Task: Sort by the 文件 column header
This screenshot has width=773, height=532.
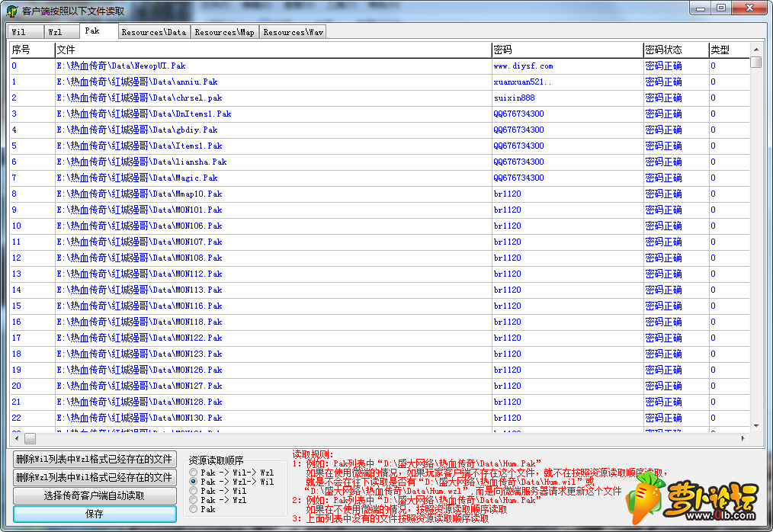Action: tap(273, 50)
